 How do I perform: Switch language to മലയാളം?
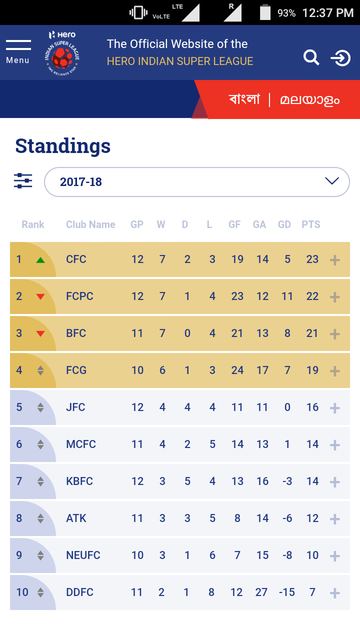click(x=309, y=100)
